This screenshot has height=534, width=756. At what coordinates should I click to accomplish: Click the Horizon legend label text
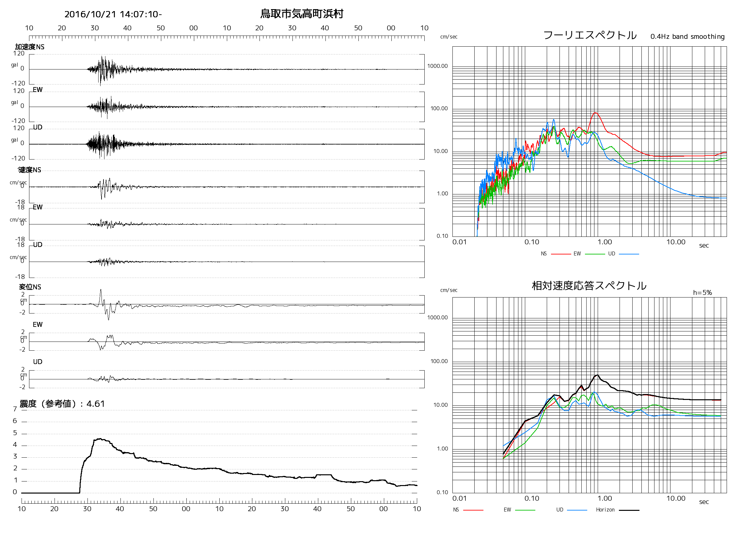coord(605,510)
